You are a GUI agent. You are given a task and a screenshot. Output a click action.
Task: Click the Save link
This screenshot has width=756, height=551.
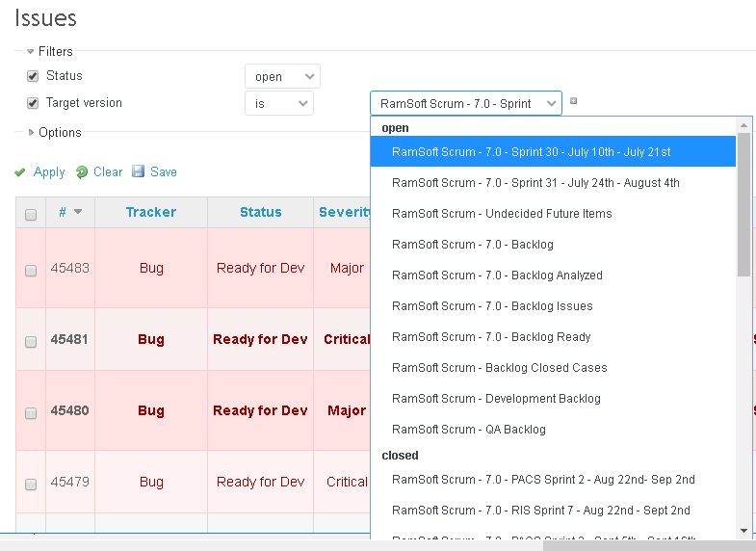coord(164,171)
